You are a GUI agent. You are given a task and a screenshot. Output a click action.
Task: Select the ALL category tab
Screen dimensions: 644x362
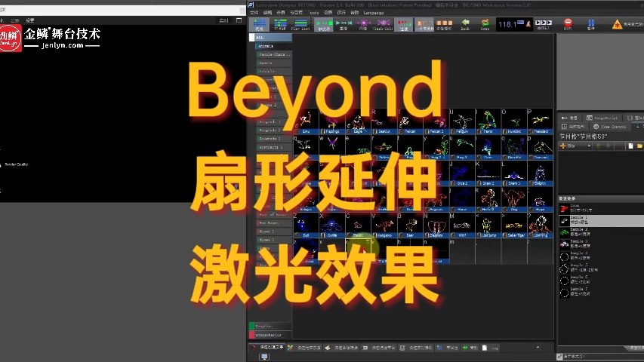pyautogui.click(x=270, y=38)
